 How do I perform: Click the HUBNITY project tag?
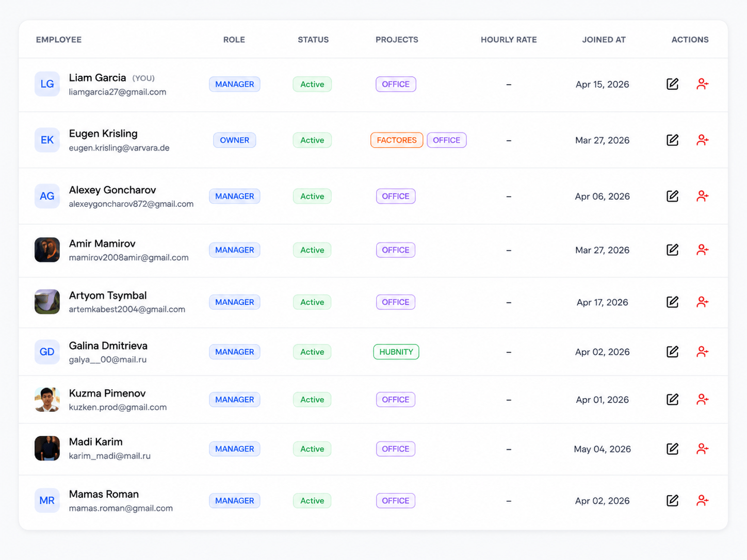click(x=396, y=352)
